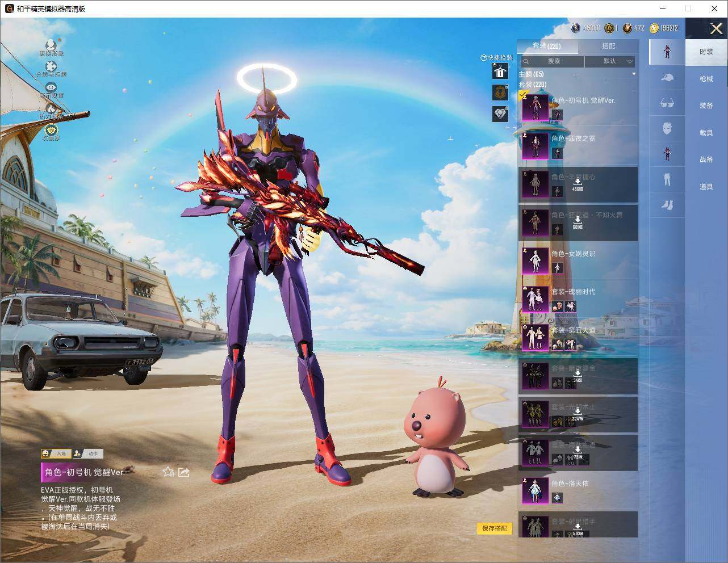The height and width of the screenshot is (563, 728).
Task: Select the shoes category icon
Action: pos(667,204)
